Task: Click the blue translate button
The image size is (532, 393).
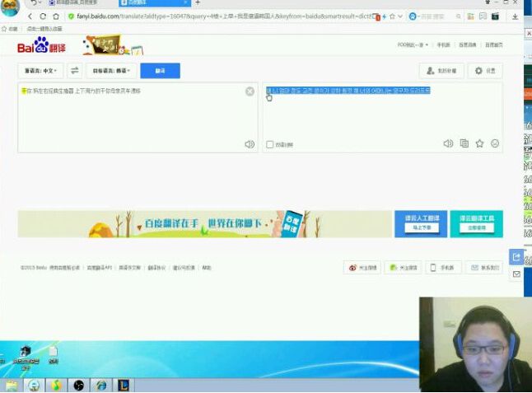Action: pyautogui.click(x=160, y=71)
